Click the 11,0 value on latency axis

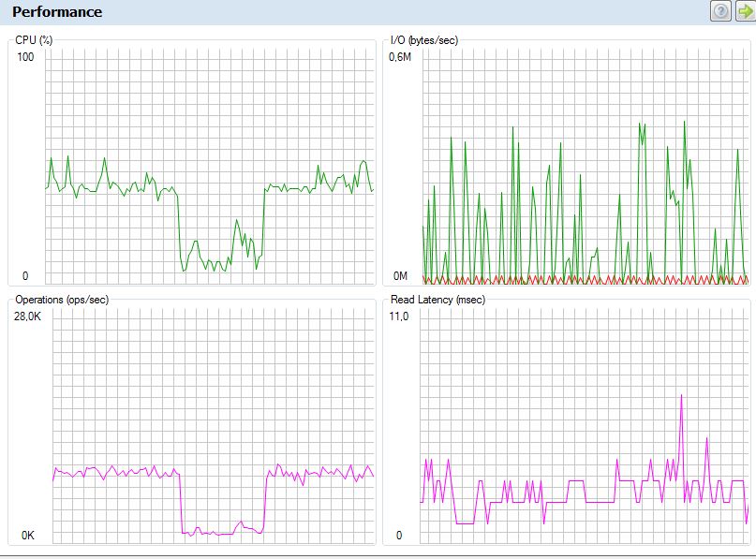399,316
